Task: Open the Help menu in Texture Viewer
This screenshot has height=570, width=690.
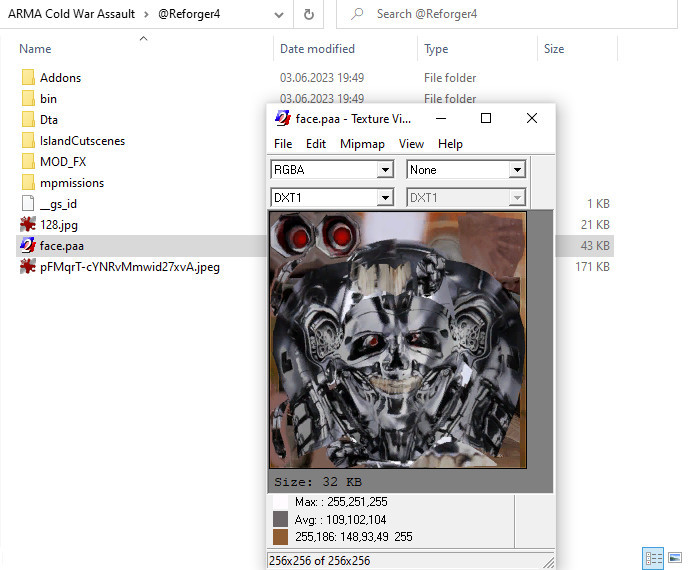Action: click(x=450, y=144)
